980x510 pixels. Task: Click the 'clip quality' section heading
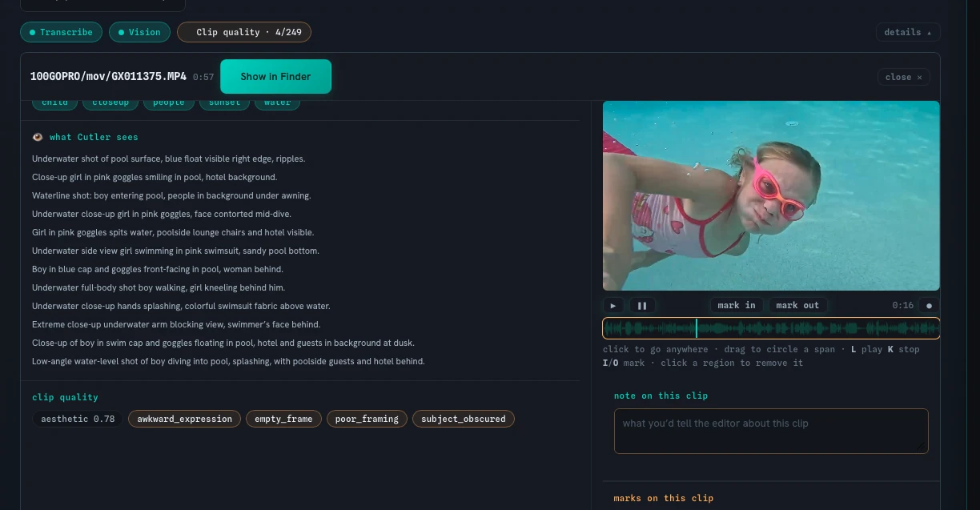[x=65, y=397]
